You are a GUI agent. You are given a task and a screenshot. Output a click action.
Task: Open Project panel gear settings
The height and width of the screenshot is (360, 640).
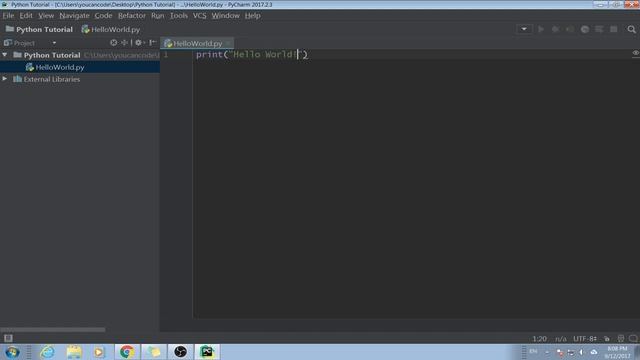[x=139, y=42]
